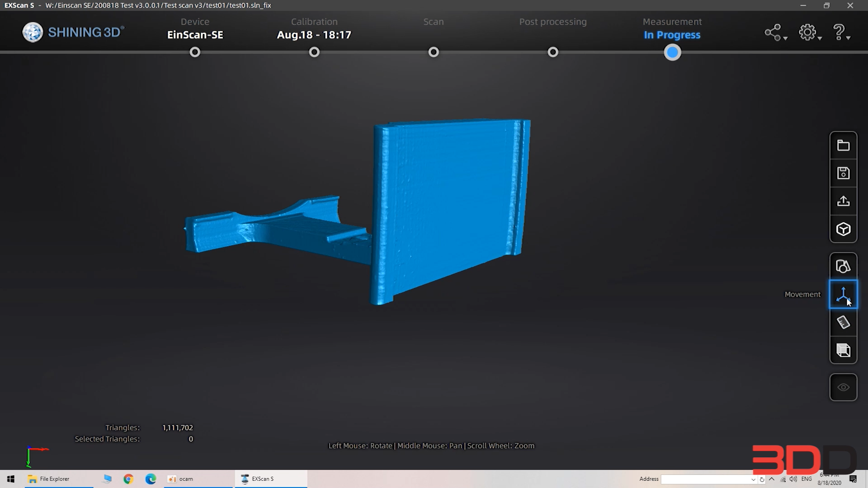Expand the share dropdown menu

click(x=775, y=33)
